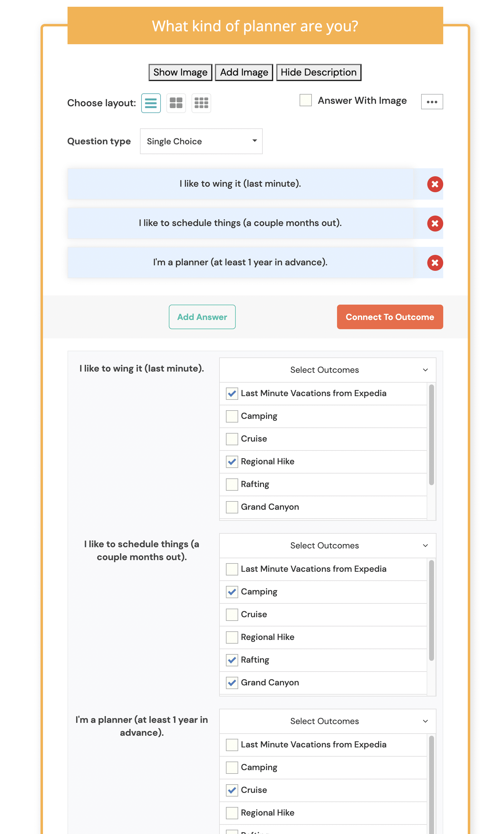
Task: Open the Question type dropdown
Action: click(x=201, y=141)
